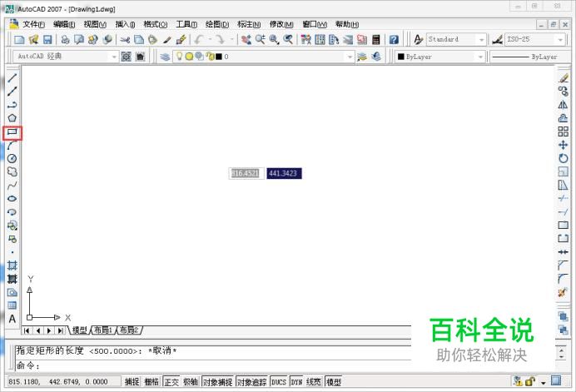Click the Undo arrow icon
The height and width of the screenshot is (392, 576).
click(200, 39)
